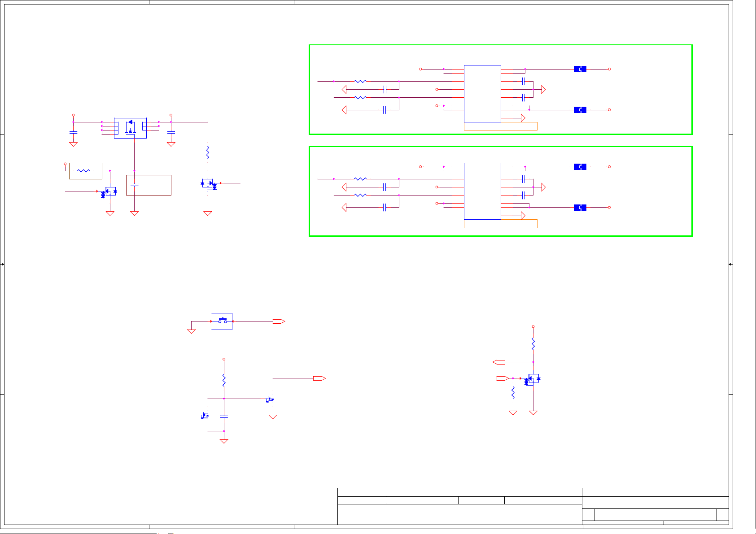Click the resistor inside the brown outlined box
Screen dimensions: 756x534
pyautogui.click(x=84, y=171)
